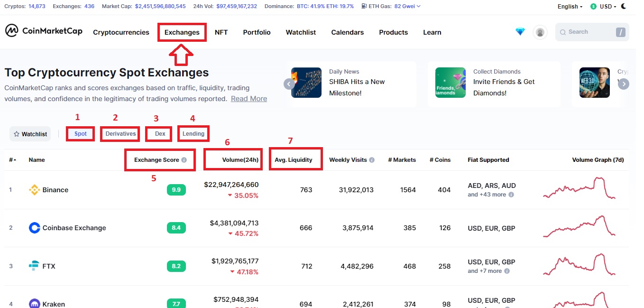Viewport: 644px width, 308px height.
Task: Open the FTX exchange link
Action: point(49,266)
